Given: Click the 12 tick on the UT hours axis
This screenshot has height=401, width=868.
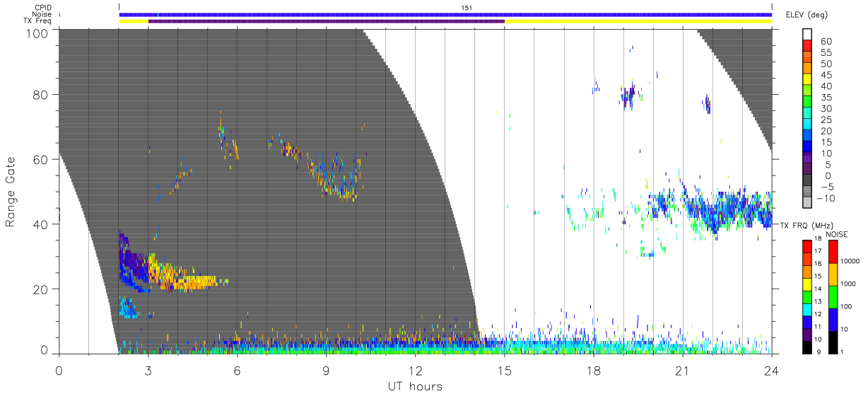Looking at the screenshot, I should tap(416, 370).
